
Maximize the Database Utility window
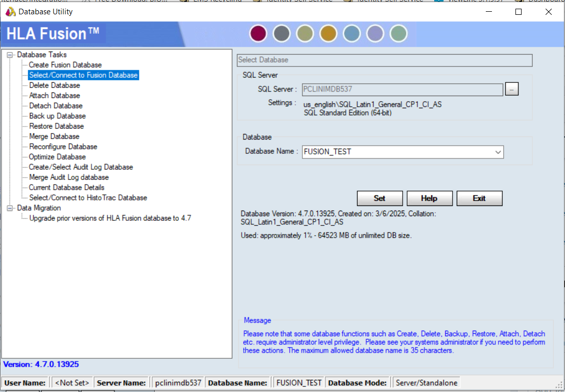[519, 12]
